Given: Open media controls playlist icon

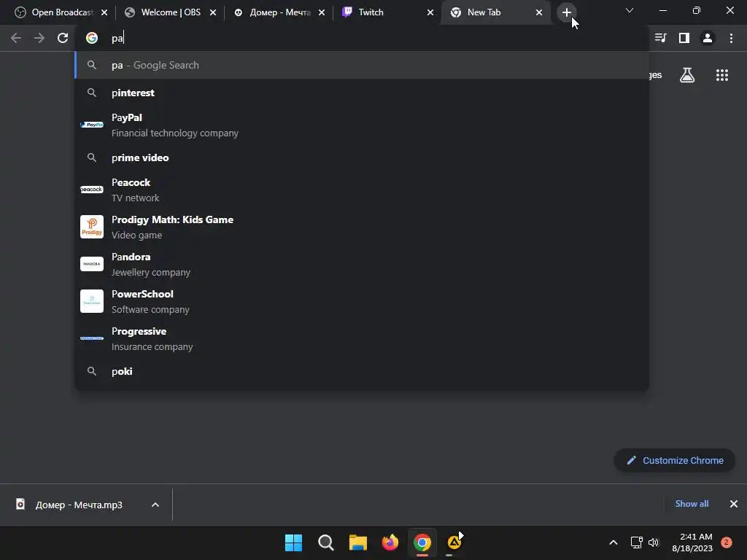Looking at the screenshot, I should pos(661,38).
